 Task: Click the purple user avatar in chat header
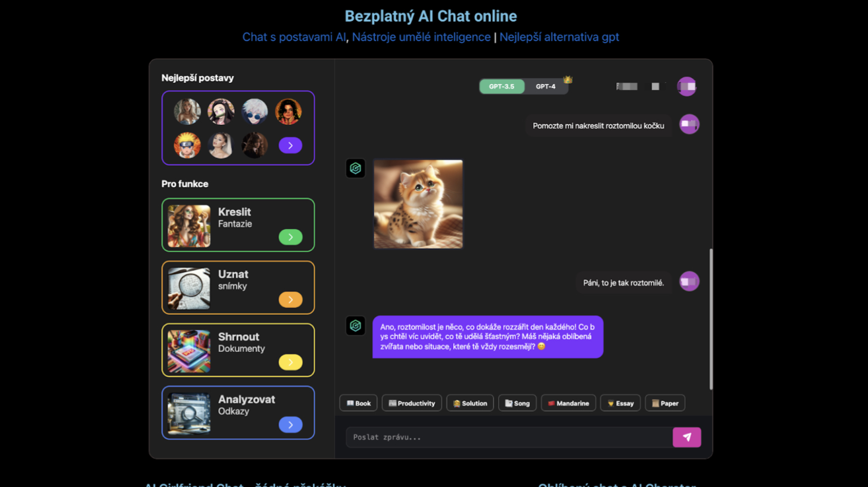[x=687, y=86]
